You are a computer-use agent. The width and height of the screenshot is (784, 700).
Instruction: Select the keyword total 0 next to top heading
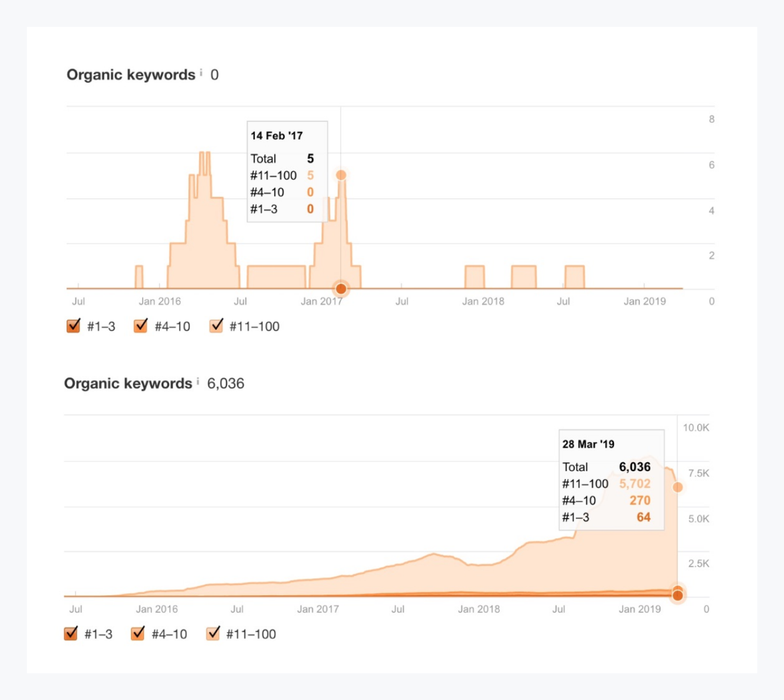215,74
